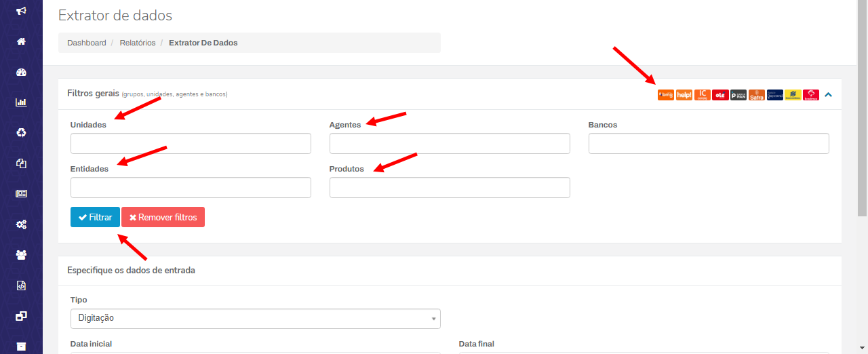
Task: Click the Unidades input field
Action: (191, 143)
